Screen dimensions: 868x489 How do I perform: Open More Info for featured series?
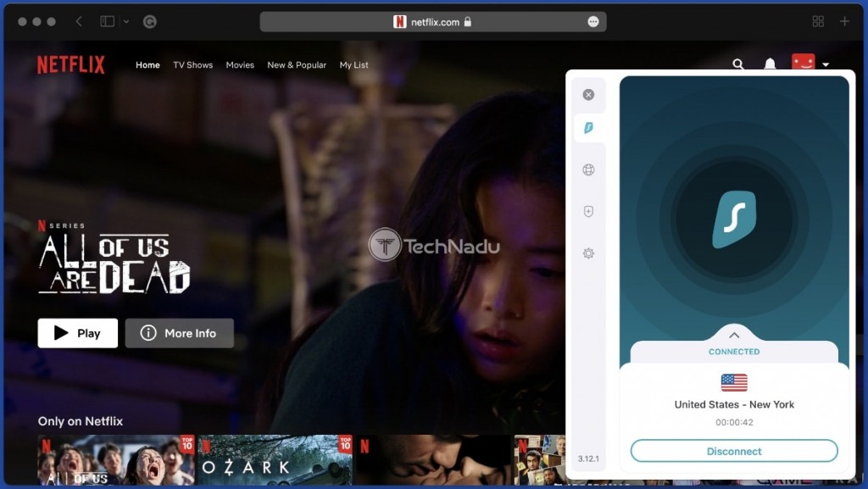click(180, 333)
